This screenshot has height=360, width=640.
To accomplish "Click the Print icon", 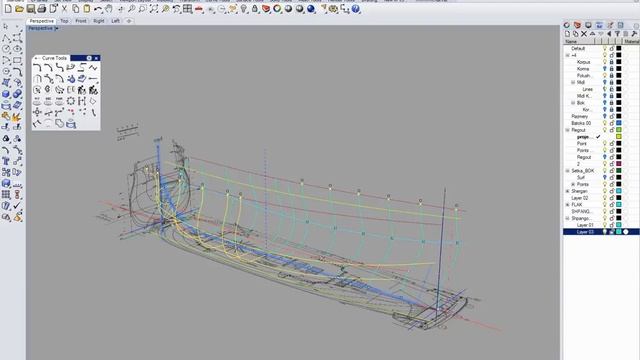I will click(x=42, y=9).
